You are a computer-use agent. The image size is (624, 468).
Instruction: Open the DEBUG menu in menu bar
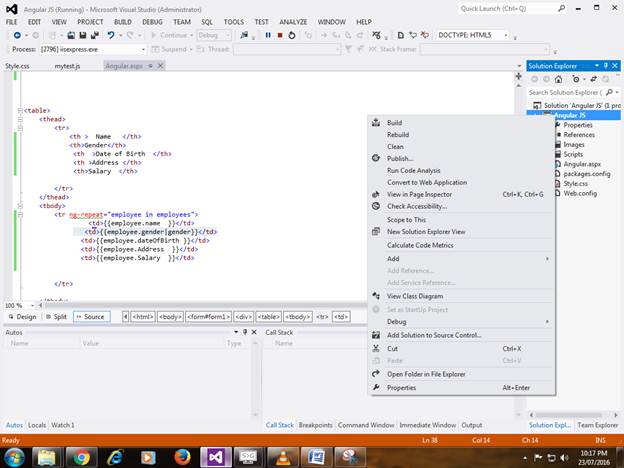pyautogui.click(x=152, y=21)
